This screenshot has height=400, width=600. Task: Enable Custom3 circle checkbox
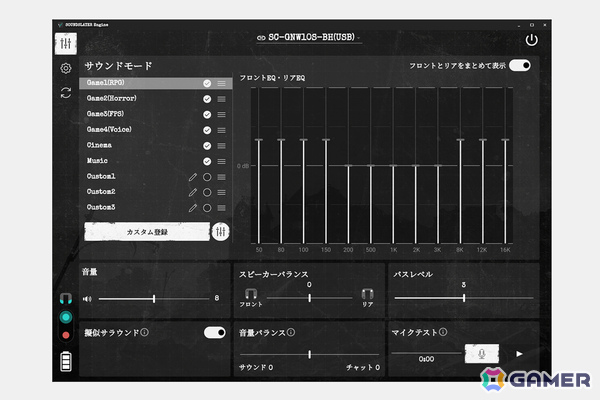click(x=207, y=208)
